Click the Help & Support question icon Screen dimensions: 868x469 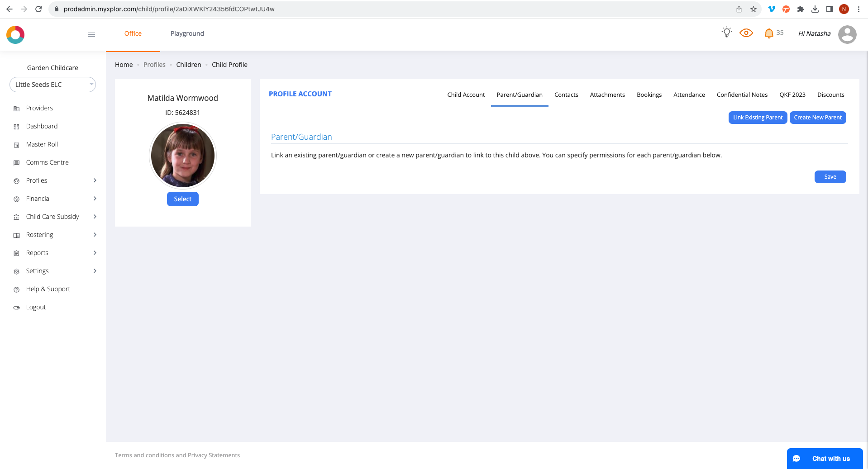pyautogui.click(x=17, y=289)
